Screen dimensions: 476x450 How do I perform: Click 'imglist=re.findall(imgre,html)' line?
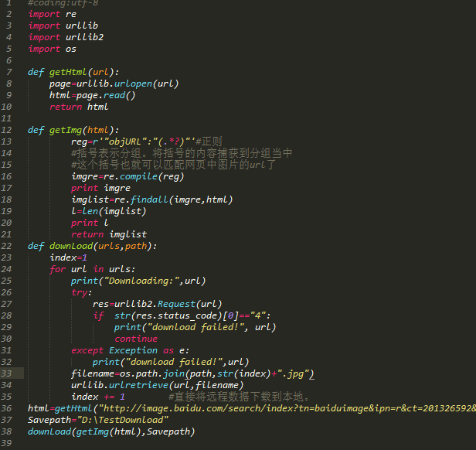tap(151, 199)
